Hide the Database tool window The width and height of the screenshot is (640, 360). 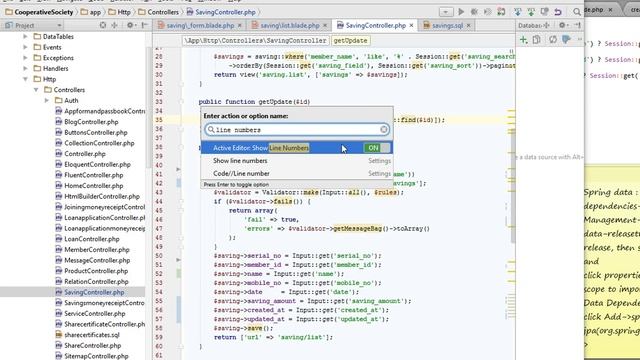pyautogui.click(x=578, y=25)
